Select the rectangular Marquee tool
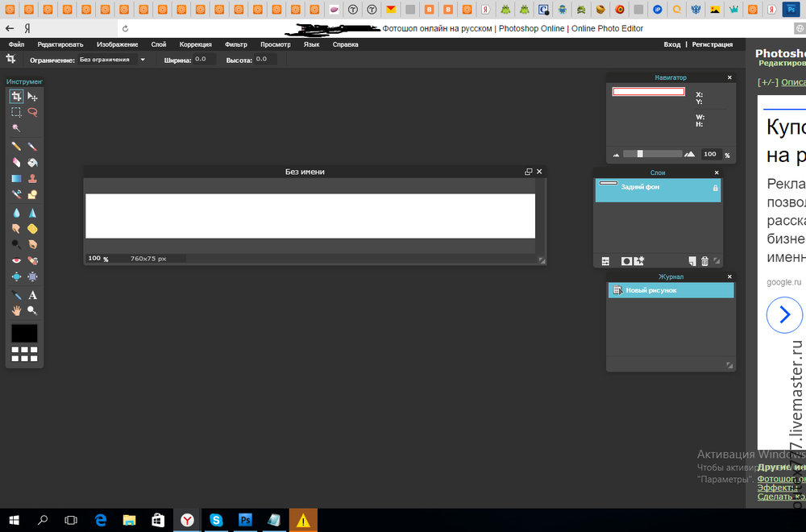 (x=16, y=112)
